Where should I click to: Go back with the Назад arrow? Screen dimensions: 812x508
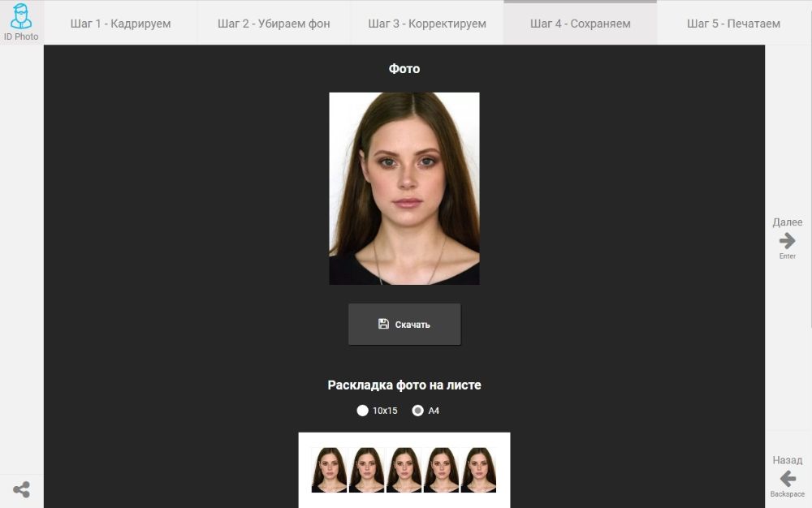[787, 478]
